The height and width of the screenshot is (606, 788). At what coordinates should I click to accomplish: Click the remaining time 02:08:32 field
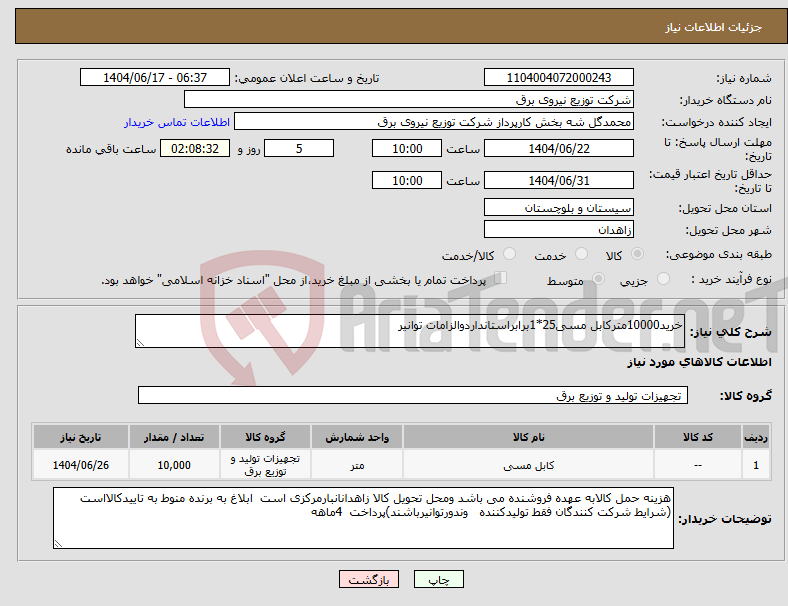point(195,148)
